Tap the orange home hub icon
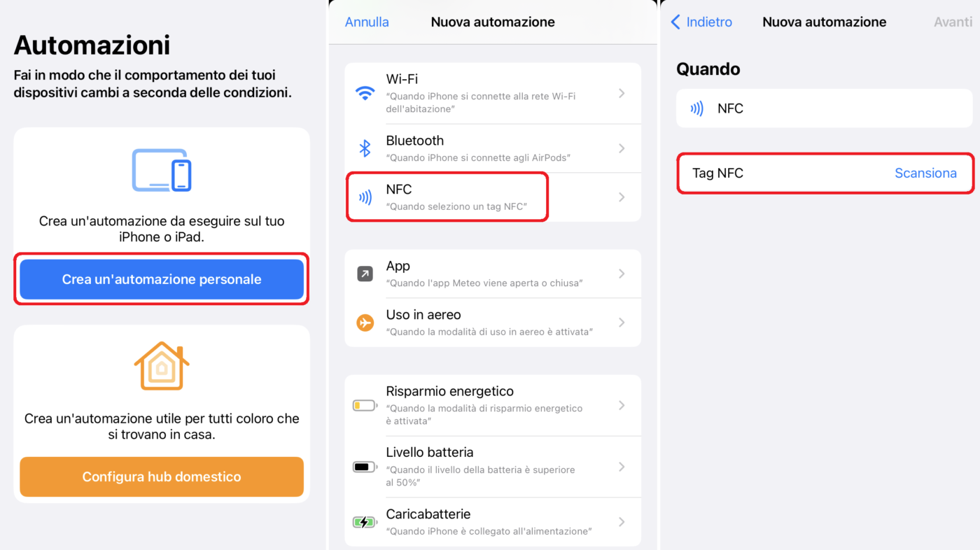Screen dimensions: 980x550 coord(162,365)
